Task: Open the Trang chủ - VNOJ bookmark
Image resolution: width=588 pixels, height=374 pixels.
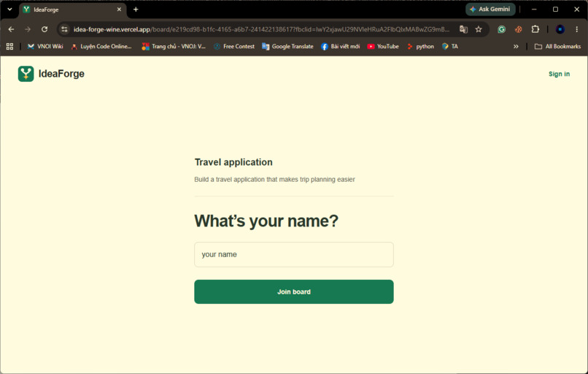Action: [174, 47]
